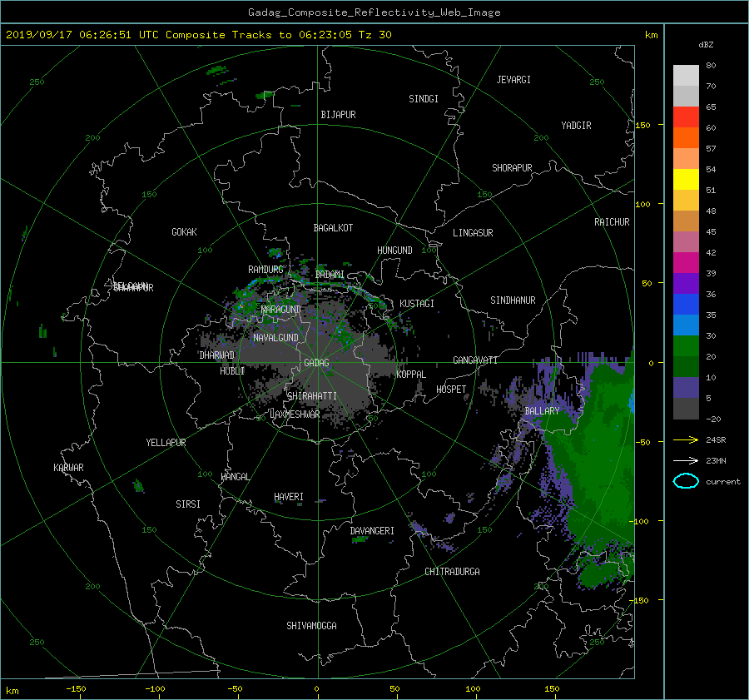Click the RAICHUR city label

(612, 222)
